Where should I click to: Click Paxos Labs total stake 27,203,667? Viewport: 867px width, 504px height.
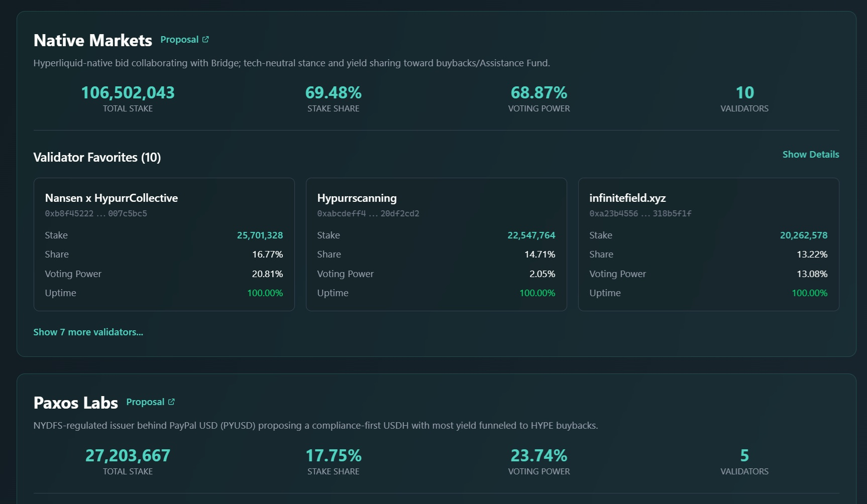tap(128, 456)
